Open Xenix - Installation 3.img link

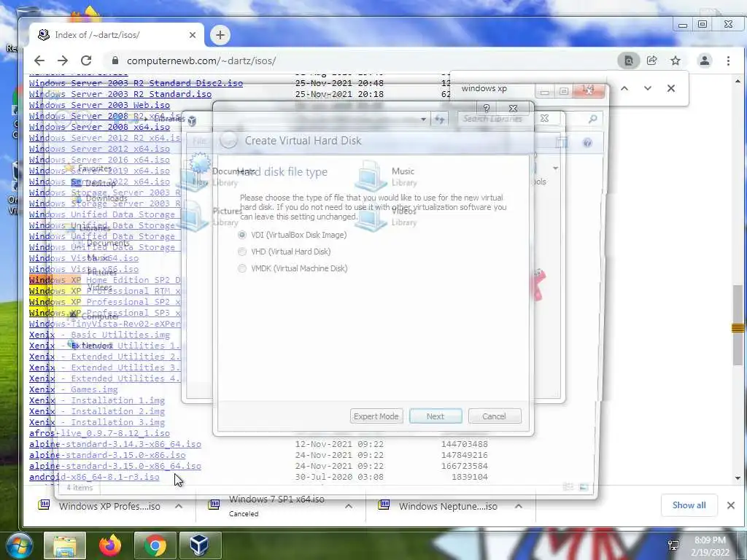point(97,422)
